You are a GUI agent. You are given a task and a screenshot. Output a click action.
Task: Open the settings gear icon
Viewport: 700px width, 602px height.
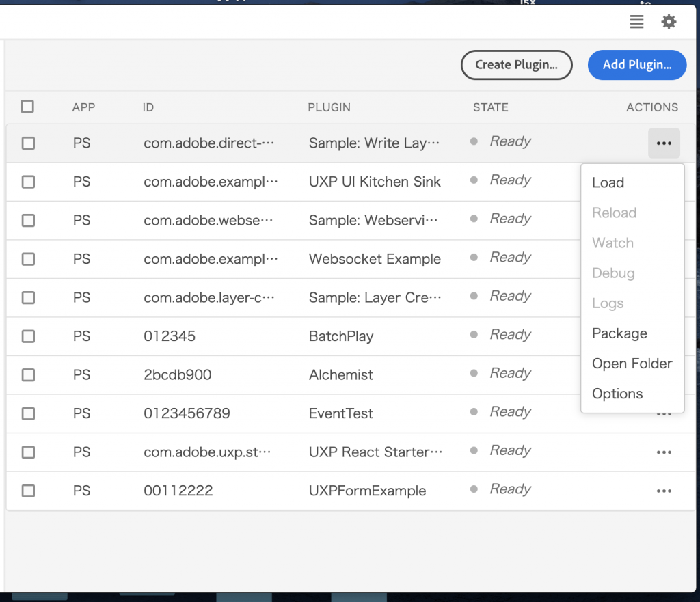[x=669, y=23]
